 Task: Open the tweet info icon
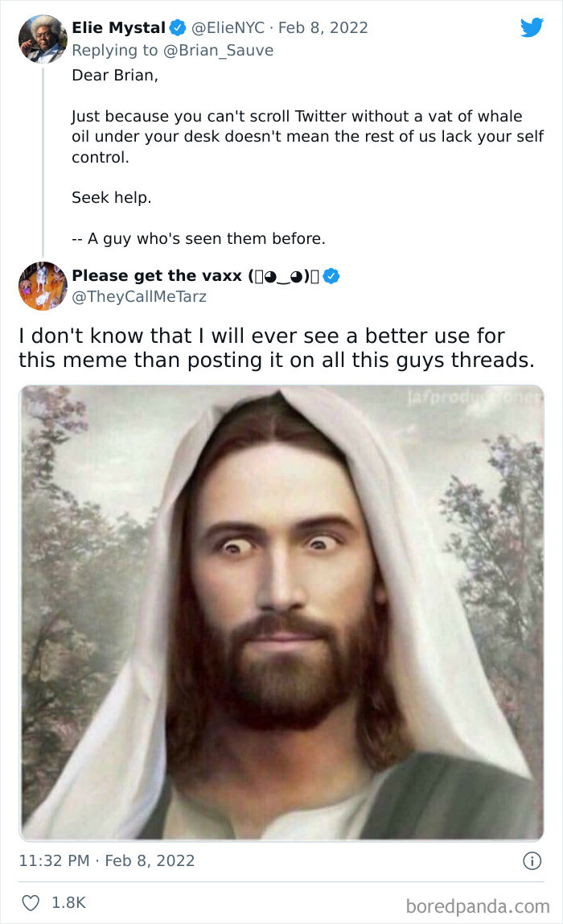(532, 860)
